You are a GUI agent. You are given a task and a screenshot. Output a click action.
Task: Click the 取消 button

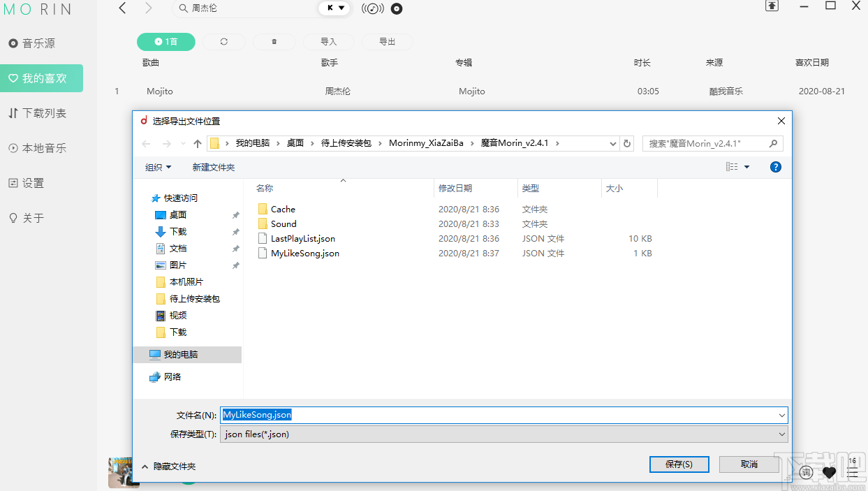click(749, 464)
